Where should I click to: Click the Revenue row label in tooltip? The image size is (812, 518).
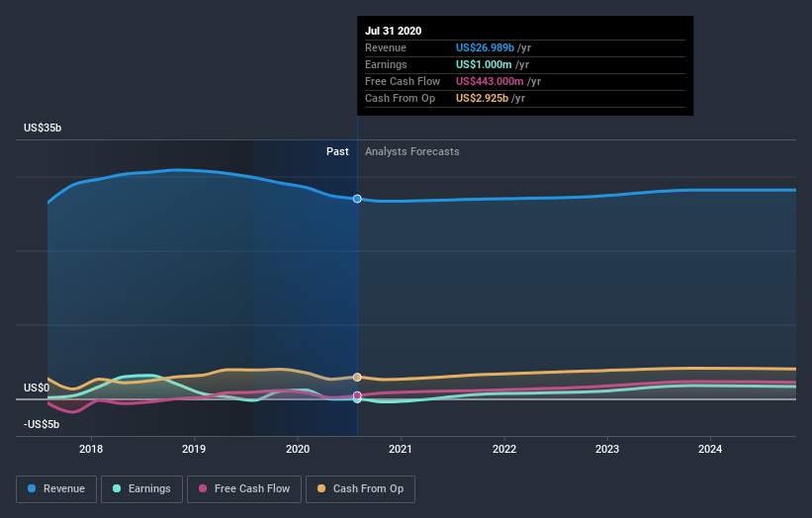tap(386, 47)
